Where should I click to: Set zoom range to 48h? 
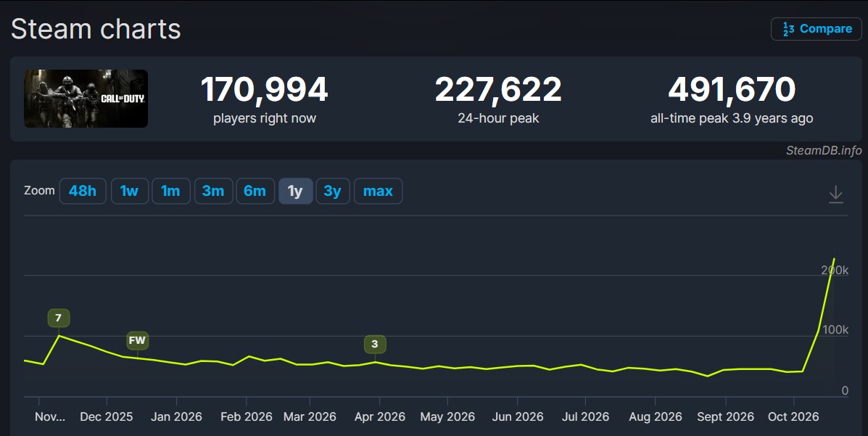tap(83, 191)
